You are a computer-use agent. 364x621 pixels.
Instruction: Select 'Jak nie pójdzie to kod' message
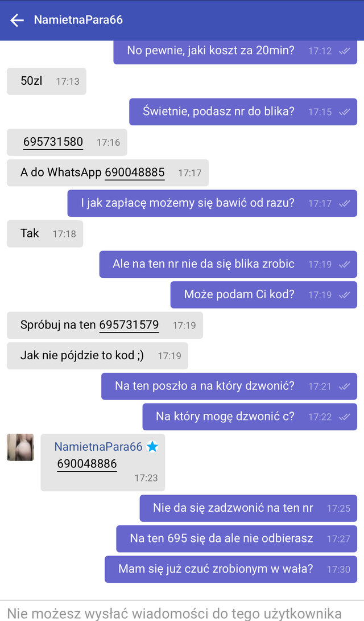(x=97, y=356)
